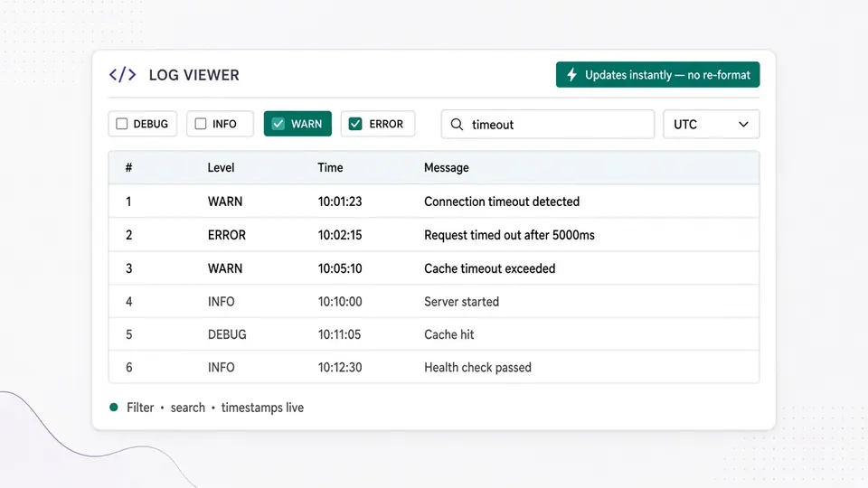Click the Updates instantly banner button

657,75
